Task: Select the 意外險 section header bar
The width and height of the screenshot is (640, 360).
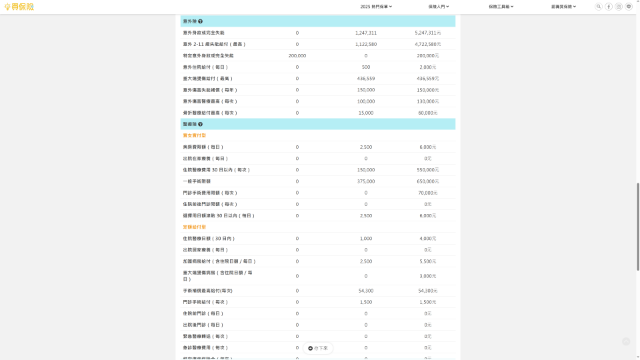Action: (x=318, y=21)
